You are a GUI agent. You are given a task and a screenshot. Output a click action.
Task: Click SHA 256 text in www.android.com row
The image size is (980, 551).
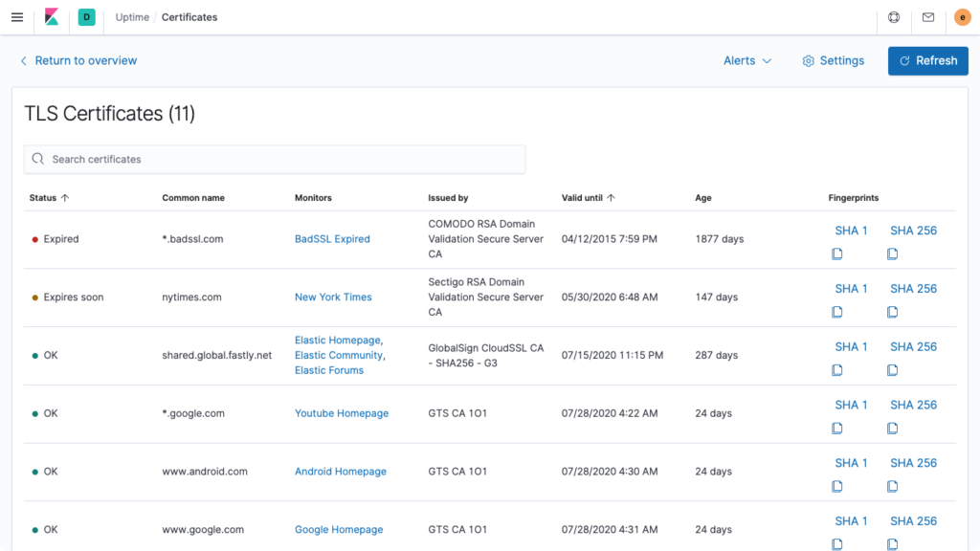[913, 463]
